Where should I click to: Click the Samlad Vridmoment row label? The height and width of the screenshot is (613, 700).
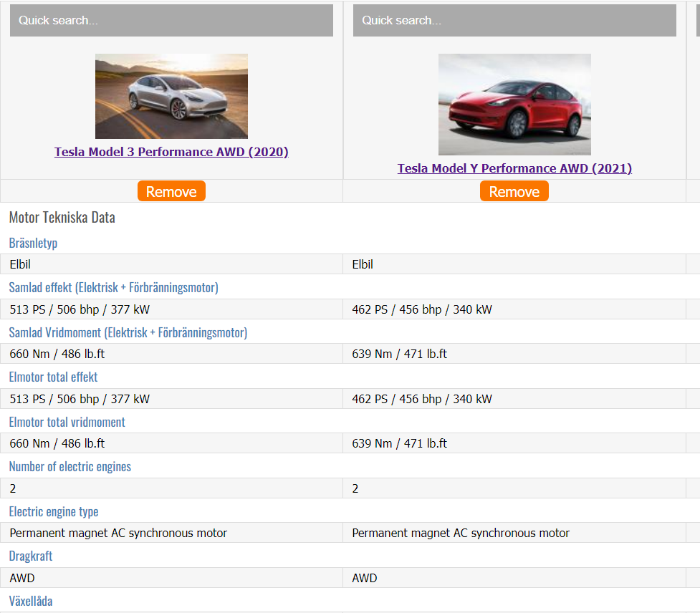coord(128,333)
